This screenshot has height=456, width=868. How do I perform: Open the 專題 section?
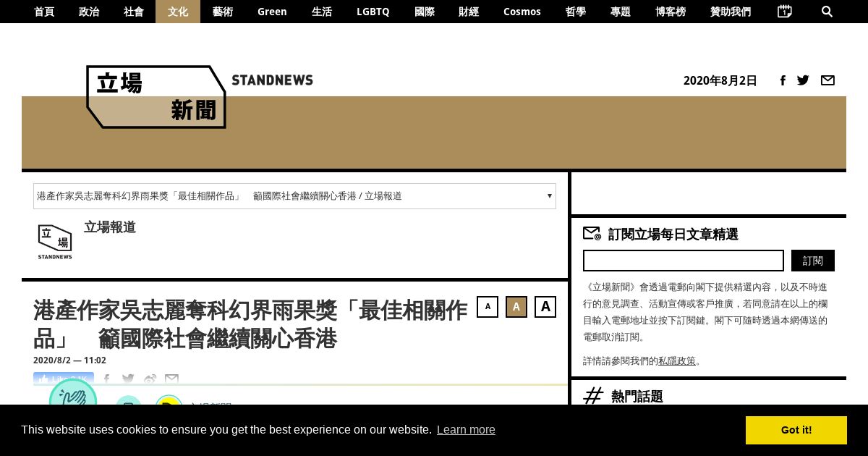(x=621, y=12)
